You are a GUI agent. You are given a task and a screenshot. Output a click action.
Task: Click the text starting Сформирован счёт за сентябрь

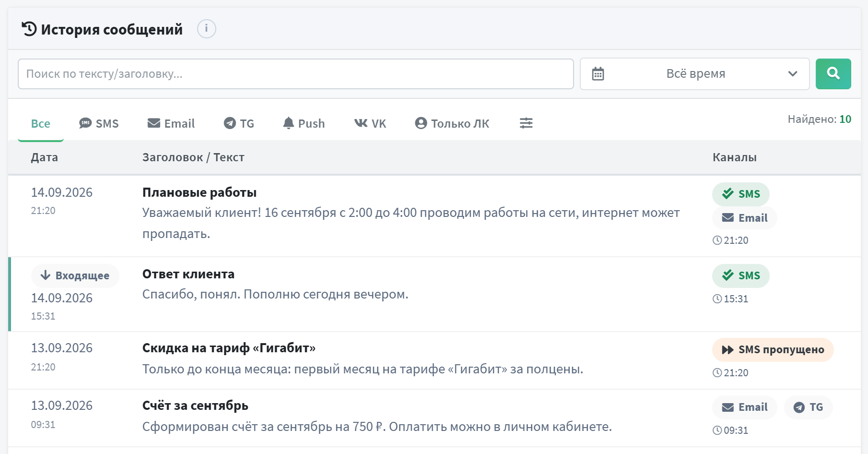pyautogui.click(x=377, y=427)
